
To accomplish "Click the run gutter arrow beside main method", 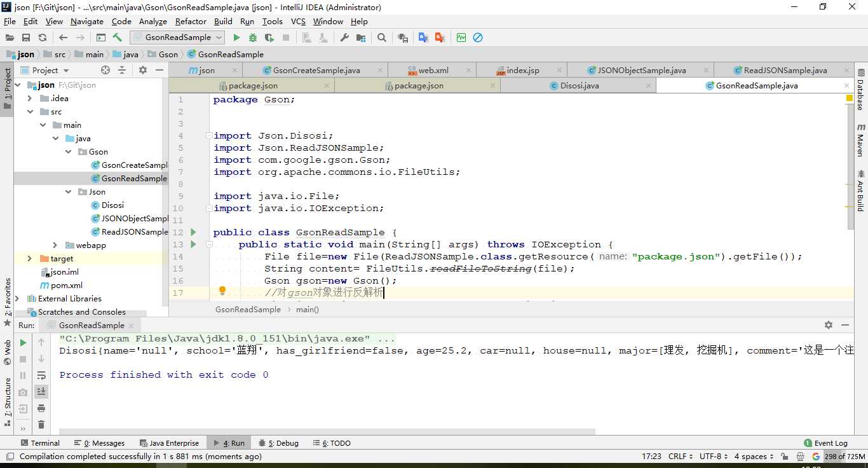I will coord(193,244).
